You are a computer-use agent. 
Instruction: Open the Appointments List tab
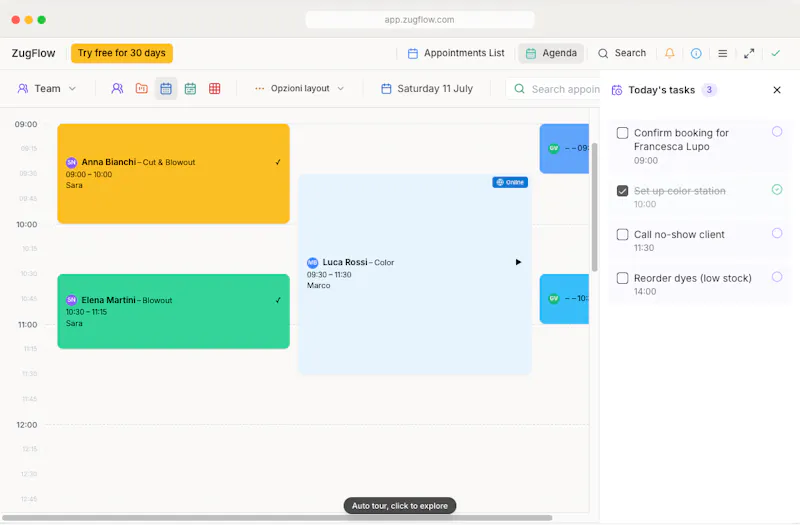[x=456, y=53]
